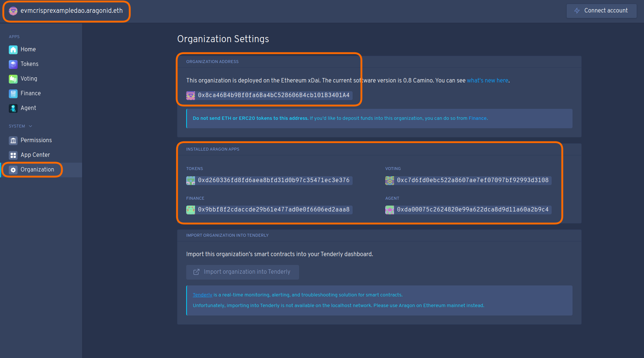Open the Permissions page
Viewport: 644px width, 358px height.
[x=41, y=140]
